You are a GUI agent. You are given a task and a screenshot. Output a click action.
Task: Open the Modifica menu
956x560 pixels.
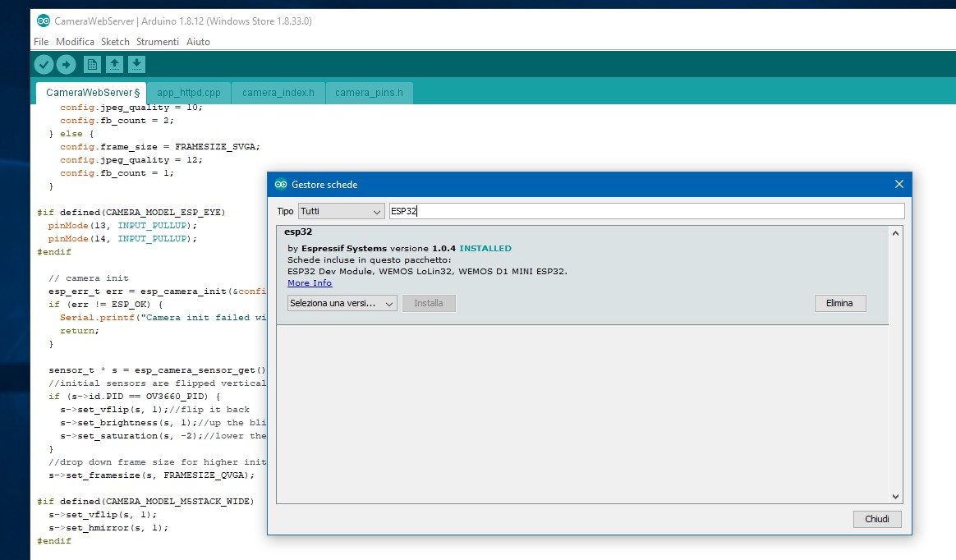75,41
